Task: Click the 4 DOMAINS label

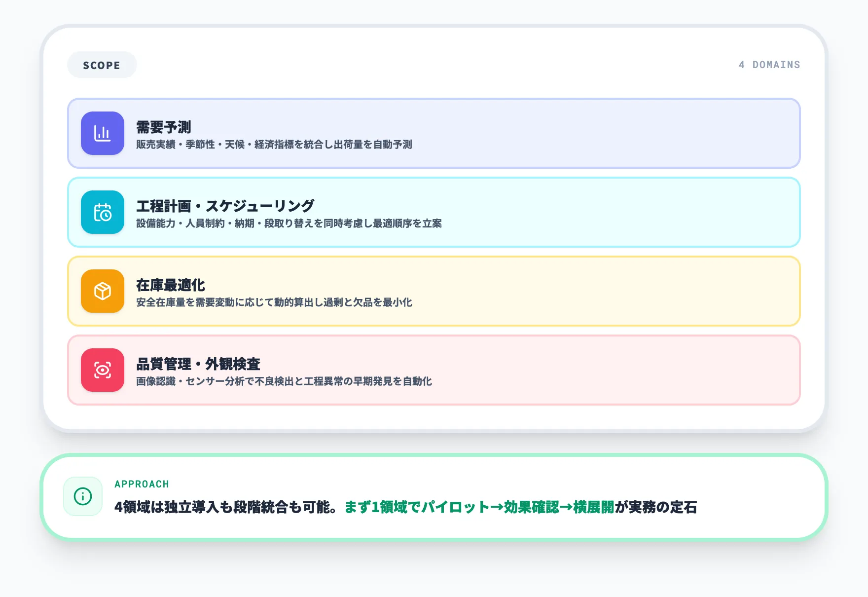Action: click(x=769, y=65)
